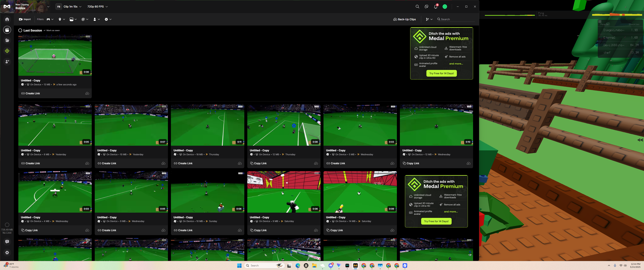
Task: Open app settings gear at sidebar bottom
Action: pyautogui.click(x=7, y=252)
